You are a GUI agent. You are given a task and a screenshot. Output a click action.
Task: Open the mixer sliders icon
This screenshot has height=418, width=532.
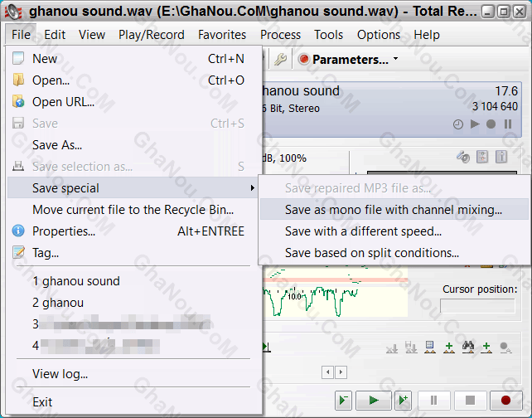(482, 157)
